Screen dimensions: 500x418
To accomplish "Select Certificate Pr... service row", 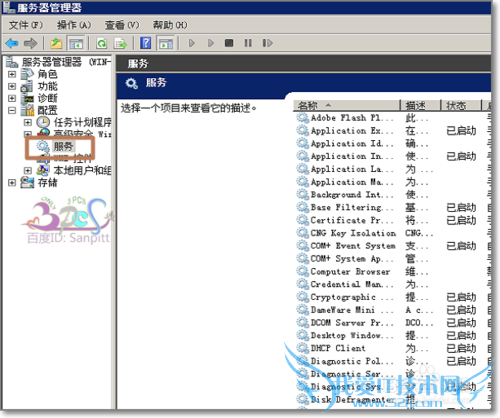I will (x=393, y=220).
